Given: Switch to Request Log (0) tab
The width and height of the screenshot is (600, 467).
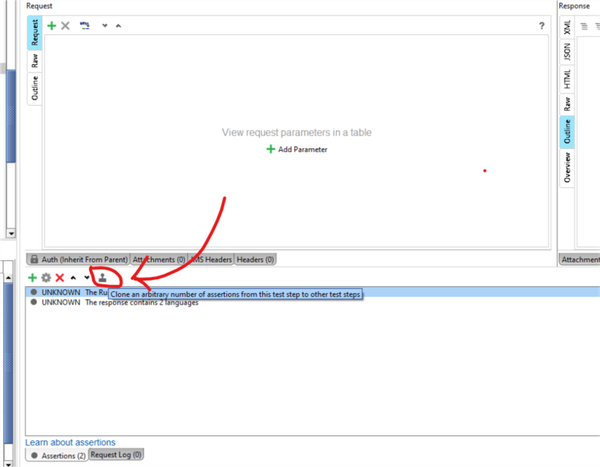Looking at the screenshot, I should coord(116,455).
